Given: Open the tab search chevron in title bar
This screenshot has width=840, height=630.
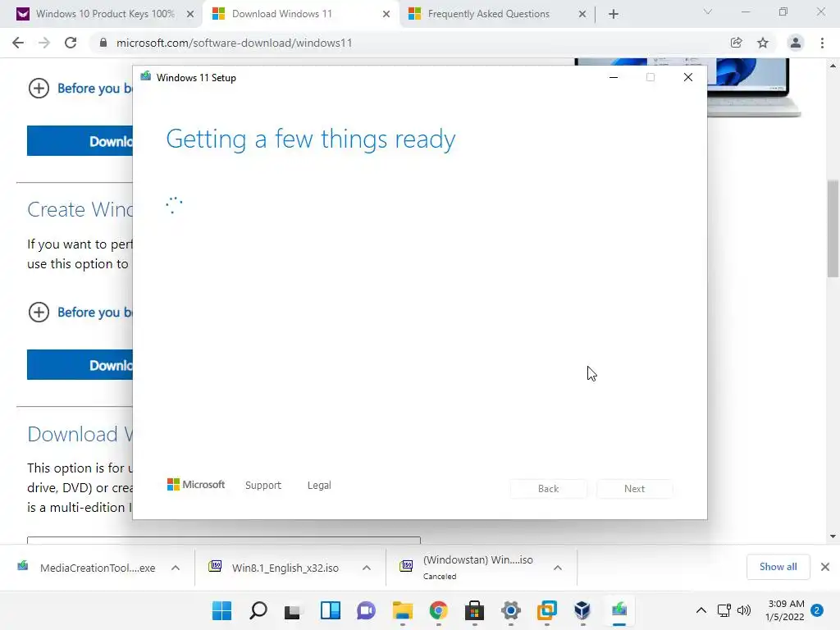Looking at the screenshot, I should pyautogui.click(x=708, y=11).
